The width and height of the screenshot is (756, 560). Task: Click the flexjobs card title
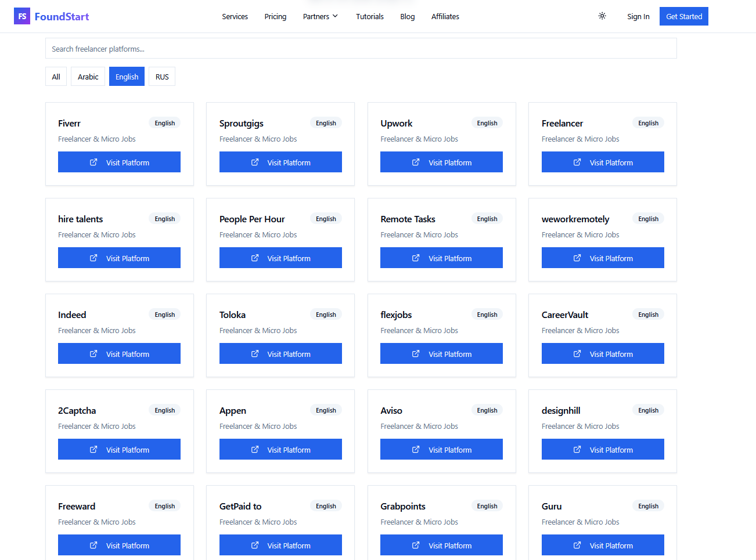(396, 315)
